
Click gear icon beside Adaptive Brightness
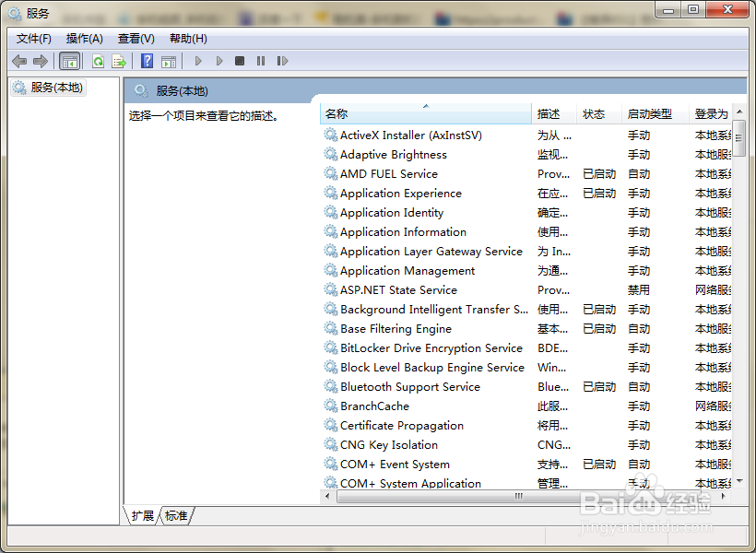330,154
